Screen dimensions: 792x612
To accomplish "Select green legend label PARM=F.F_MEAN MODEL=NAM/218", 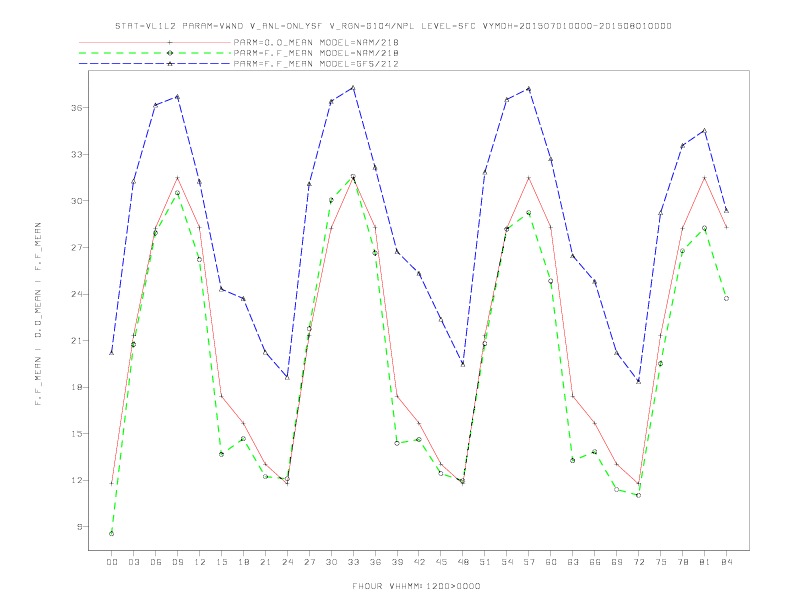I will click(316, 53).
